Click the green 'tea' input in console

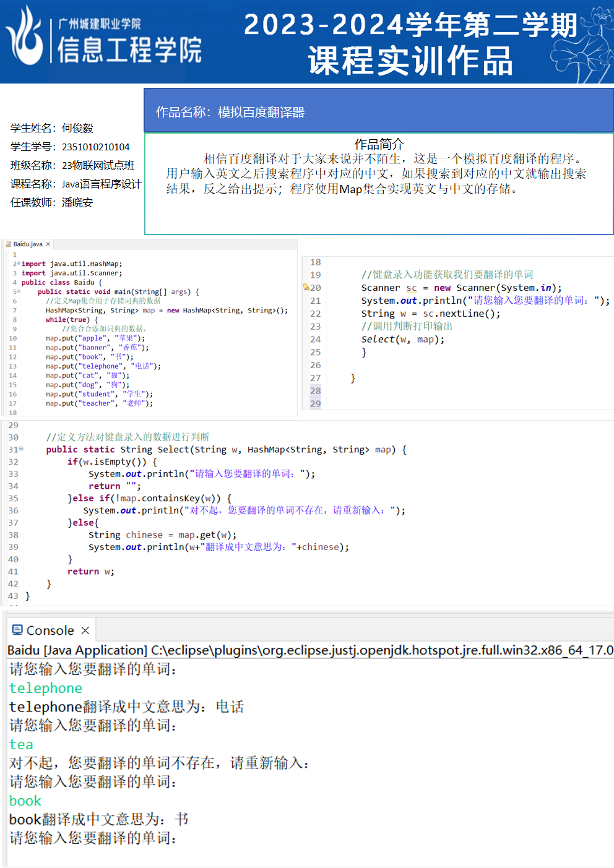(x=21, y=744)
